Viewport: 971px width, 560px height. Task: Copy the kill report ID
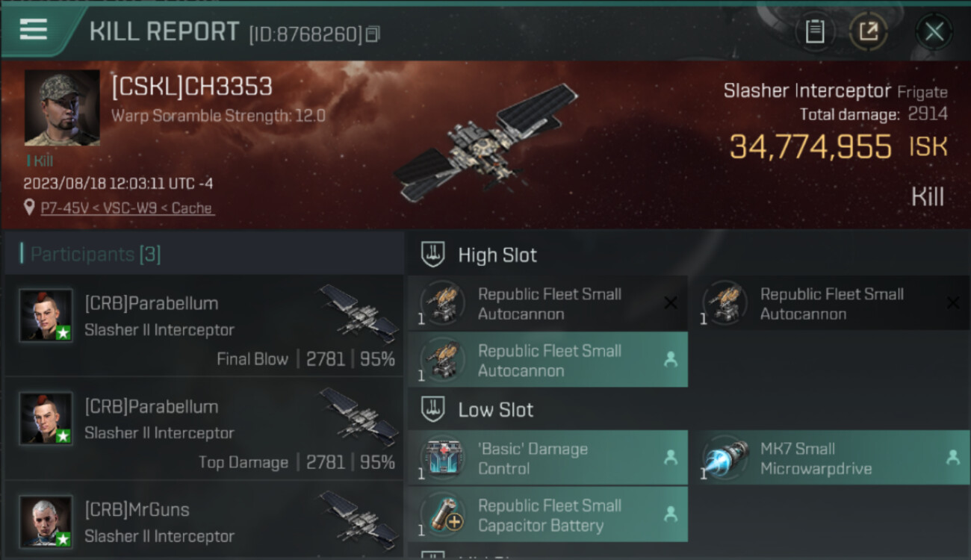(372, 34)
